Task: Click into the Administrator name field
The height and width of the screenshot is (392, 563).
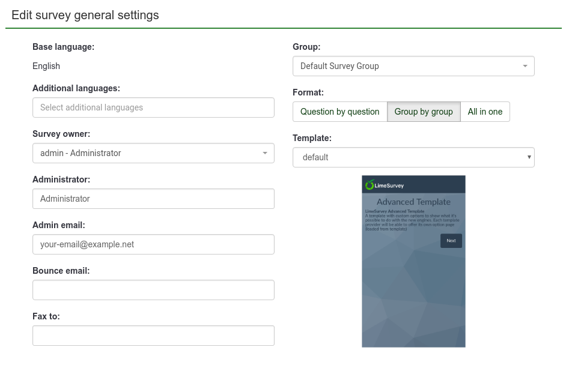Action: tap(153, 199)
